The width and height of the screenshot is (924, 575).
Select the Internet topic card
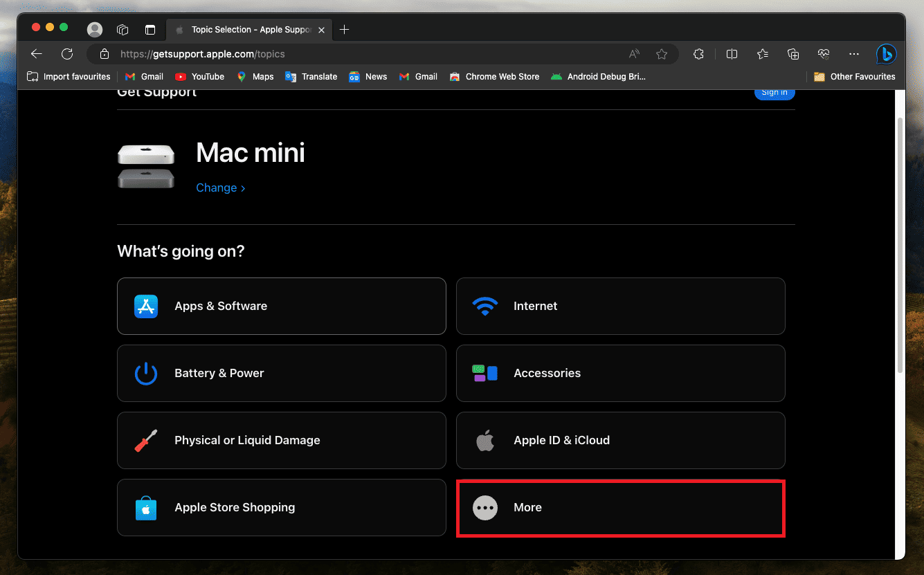[621, 306]
